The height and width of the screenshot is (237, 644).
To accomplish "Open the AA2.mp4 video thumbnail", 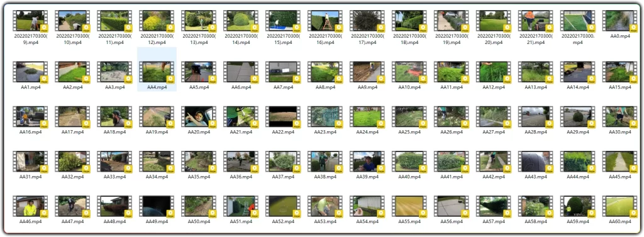I will click(x=73, y=72).
